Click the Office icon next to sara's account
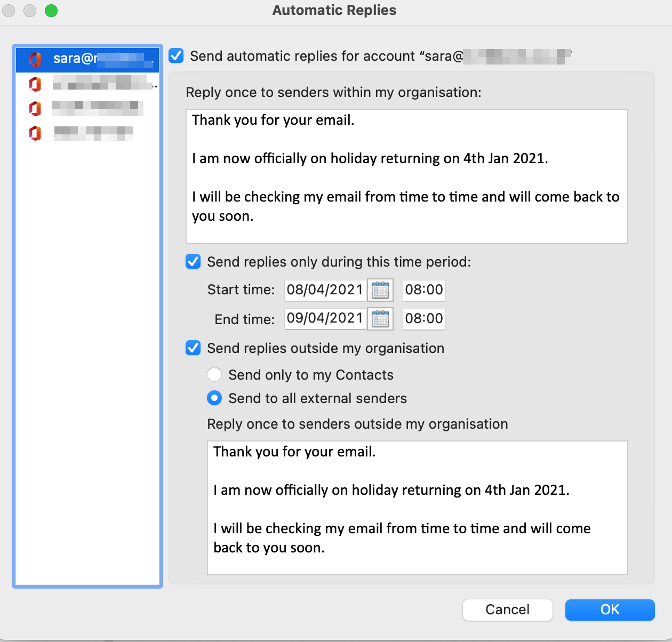Screen dimensions: 672x642 point(35,59)
